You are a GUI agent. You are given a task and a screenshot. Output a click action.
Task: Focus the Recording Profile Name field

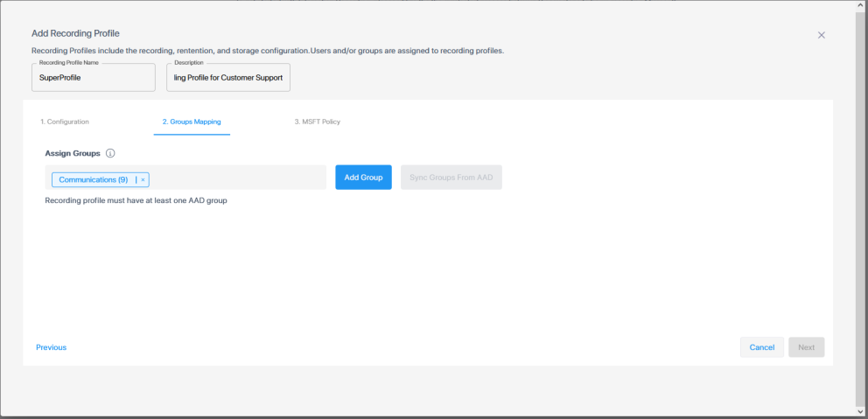pyautogui.click(x=93, y=77)
